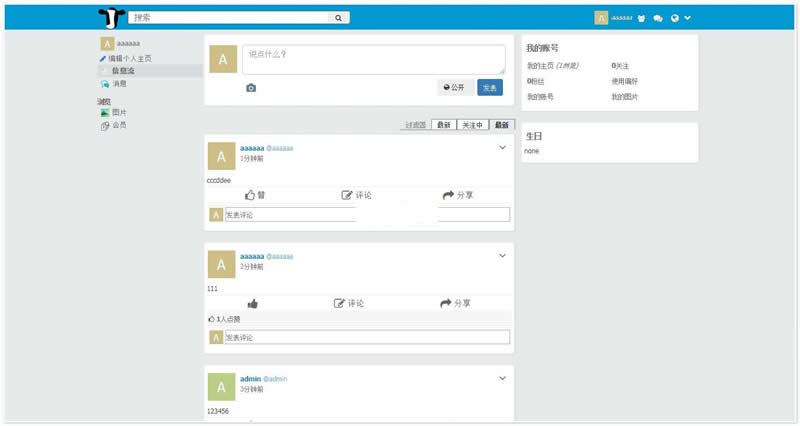This screenshot has height=426, width=800.
Task: Click the camera icon to attach photo
Action: tap(251, 88)
